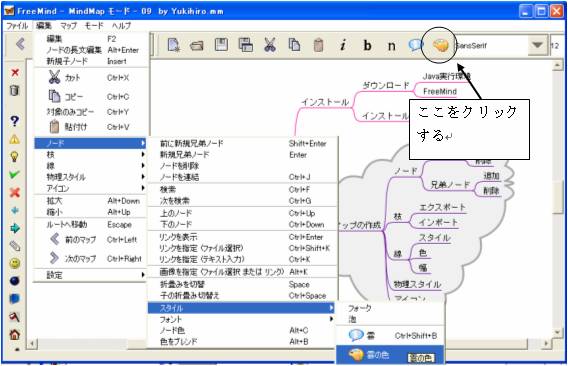Expand the フォント submenu
This screenshot has height=366, width=568.
[x=242, y=319]
